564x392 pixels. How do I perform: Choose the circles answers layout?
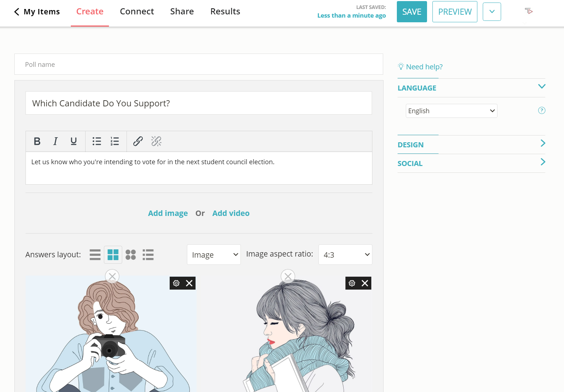click(x=130, y=255)
